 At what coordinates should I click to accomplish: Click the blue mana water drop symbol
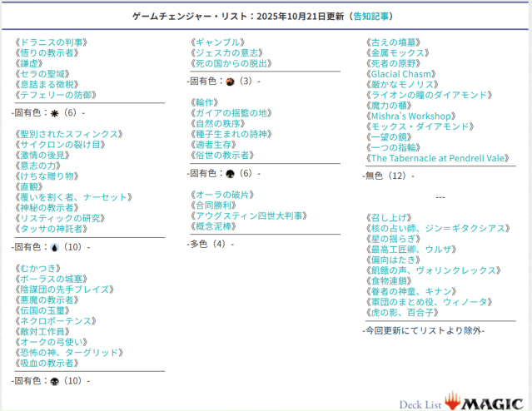click(x=55, y=247)
